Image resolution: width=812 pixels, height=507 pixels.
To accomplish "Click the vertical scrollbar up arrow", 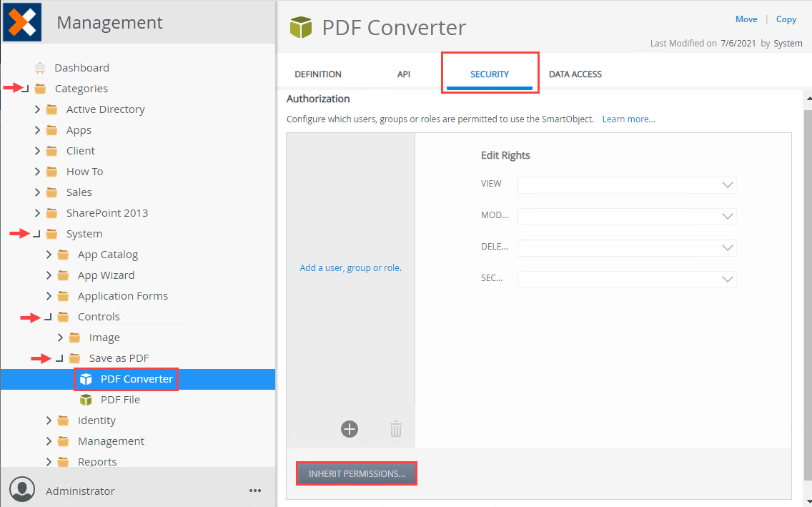I will coord(809,99).
